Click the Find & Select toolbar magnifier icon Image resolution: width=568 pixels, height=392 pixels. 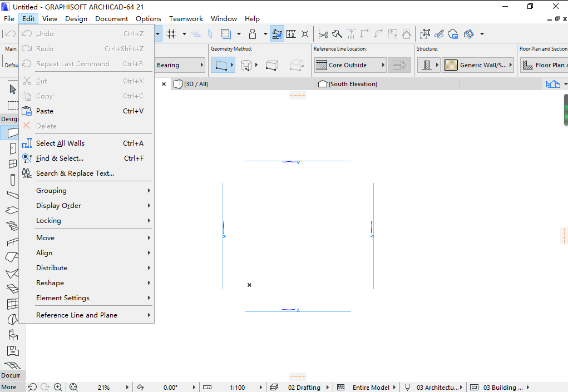(337, 34)
